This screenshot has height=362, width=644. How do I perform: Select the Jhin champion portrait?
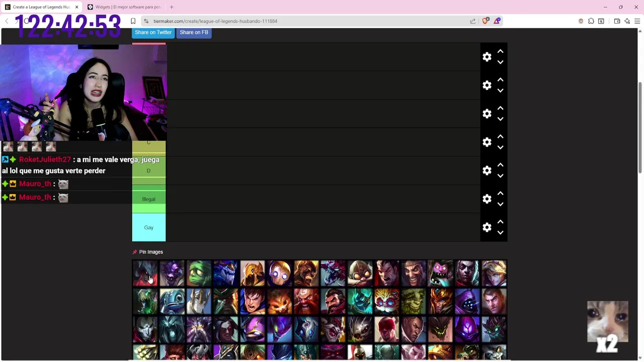click(x=145, y=329)
